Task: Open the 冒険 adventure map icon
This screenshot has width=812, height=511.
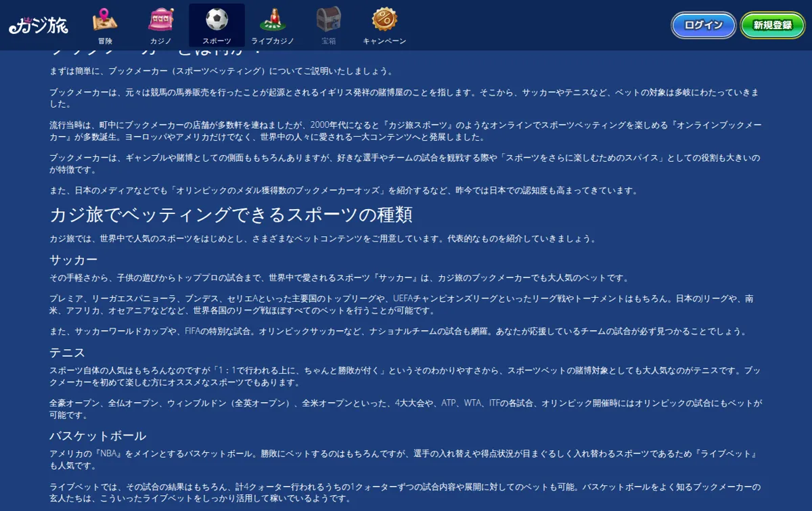Action: pos(105,19)
